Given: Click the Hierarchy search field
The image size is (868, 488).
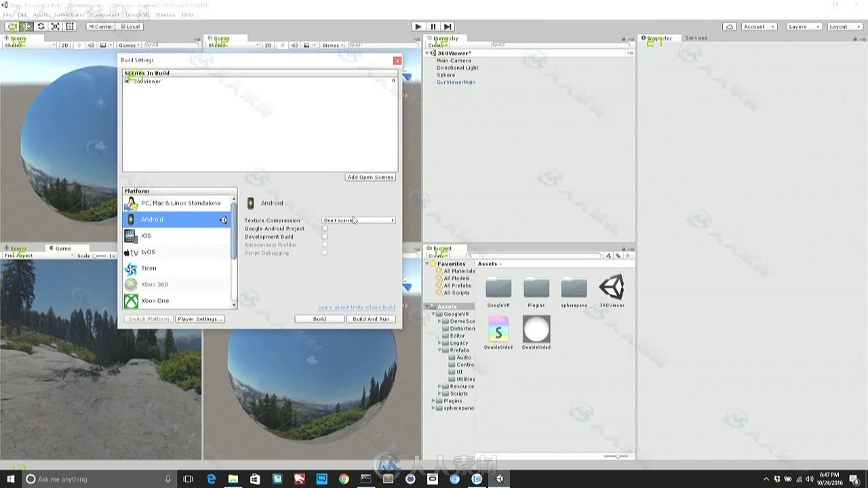Looking at the screenshot, I should point(560,45).
